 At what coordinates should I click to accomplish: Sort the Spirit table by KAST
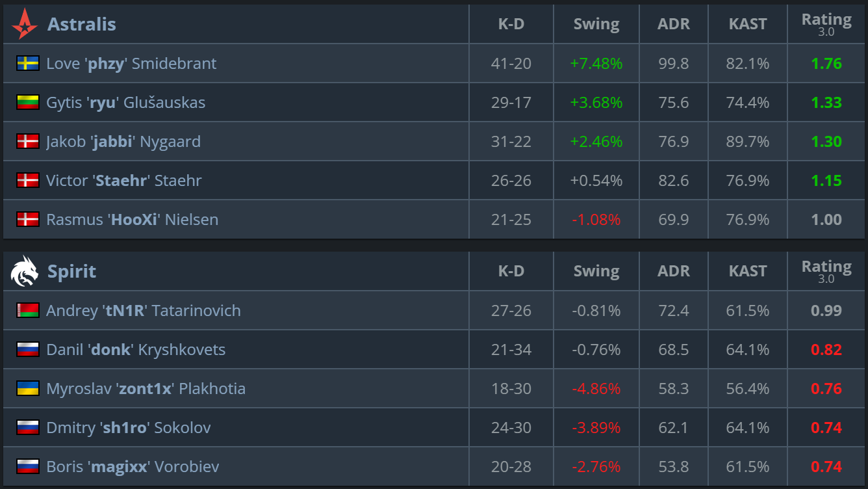pos(748,271)
